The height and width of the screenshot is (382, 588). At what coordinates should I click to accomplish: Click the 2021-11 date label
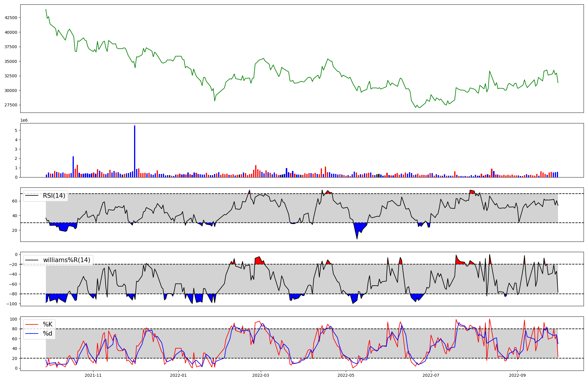point(93,375)
